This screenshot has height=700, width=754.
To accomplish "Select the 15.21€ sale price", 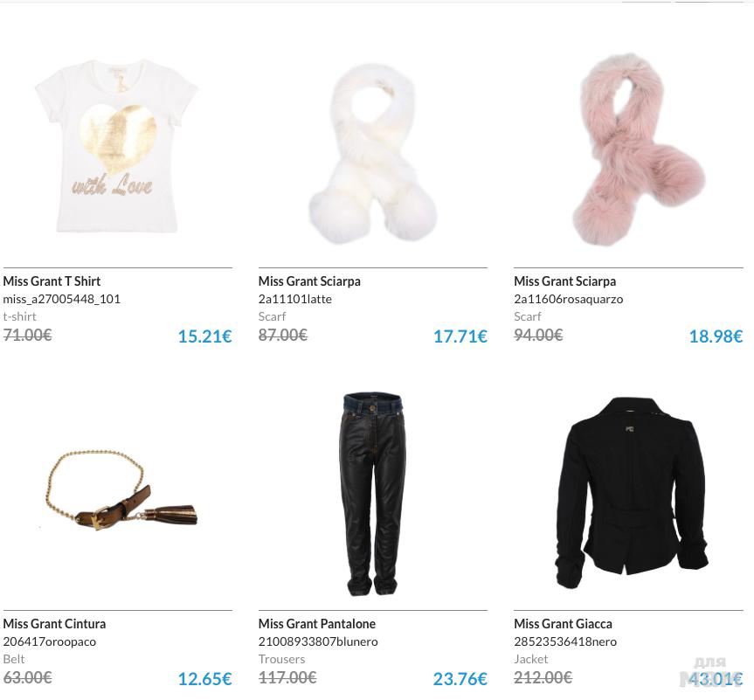I will (204, 336).
